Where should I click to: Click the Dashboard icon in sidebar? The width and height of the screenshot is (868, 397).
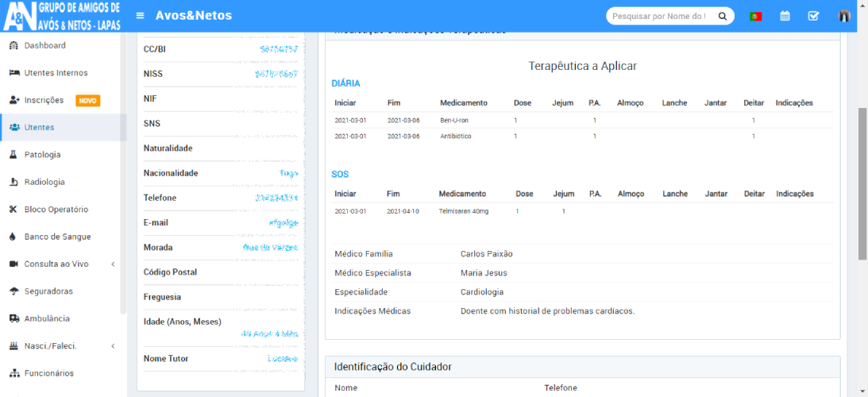click(x=14, y=45)
